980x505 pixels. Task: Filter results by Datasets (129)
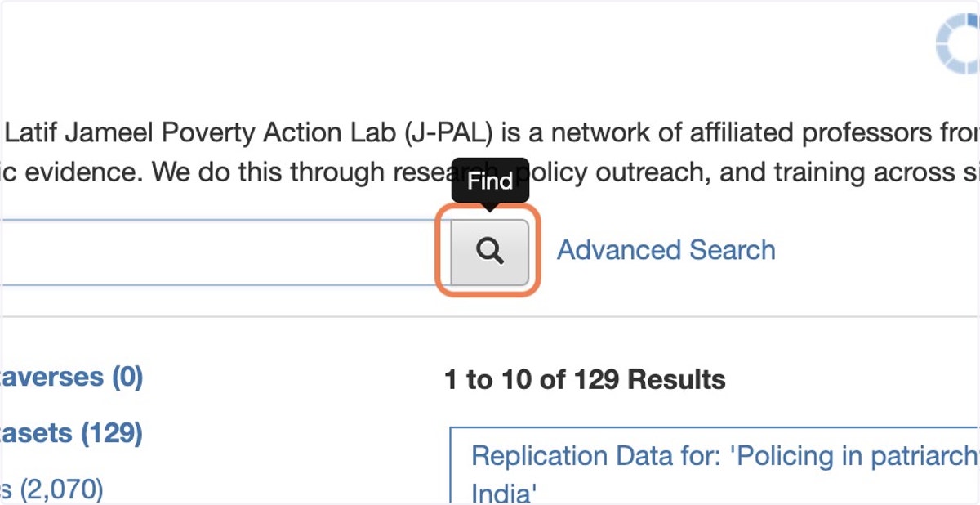pyautogui.click(x=72, y=432)
